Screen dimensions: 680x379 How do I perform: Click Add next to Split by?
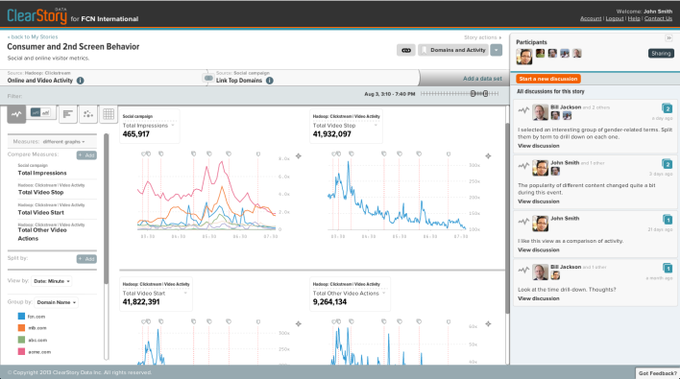pyautogui.click(x=87, y=259)
